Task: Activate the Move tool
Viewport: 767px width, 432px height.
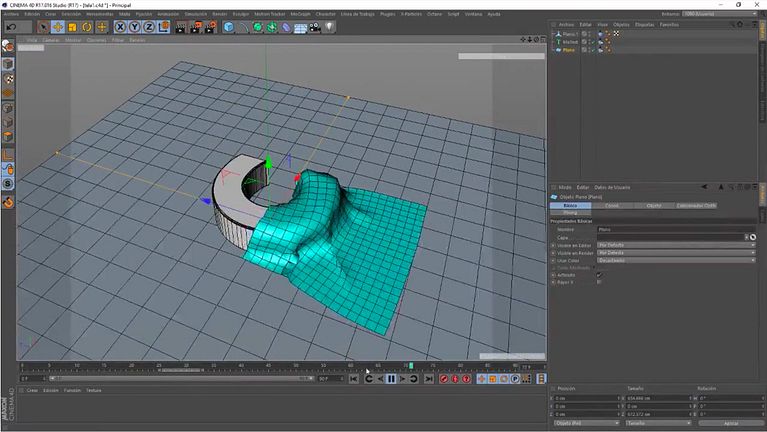Action: click(58, 27)
